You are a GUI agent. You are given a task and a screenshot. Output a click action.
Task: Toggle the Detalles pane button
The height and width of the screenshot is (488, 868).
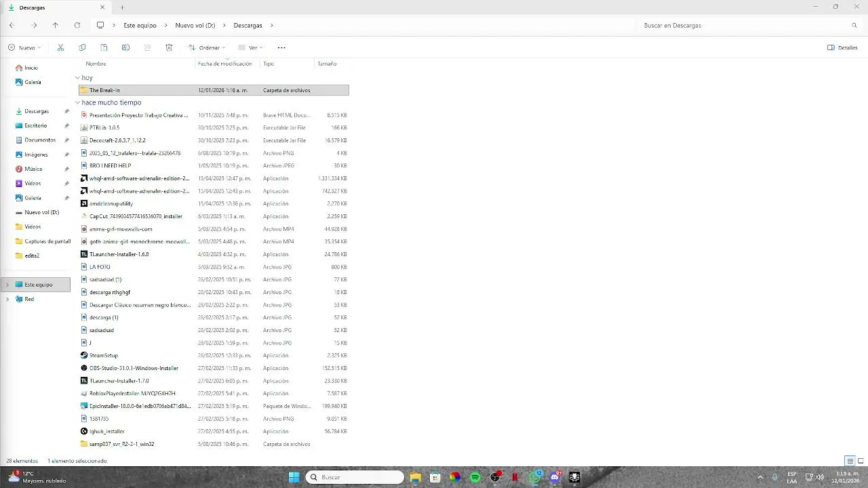842,47
